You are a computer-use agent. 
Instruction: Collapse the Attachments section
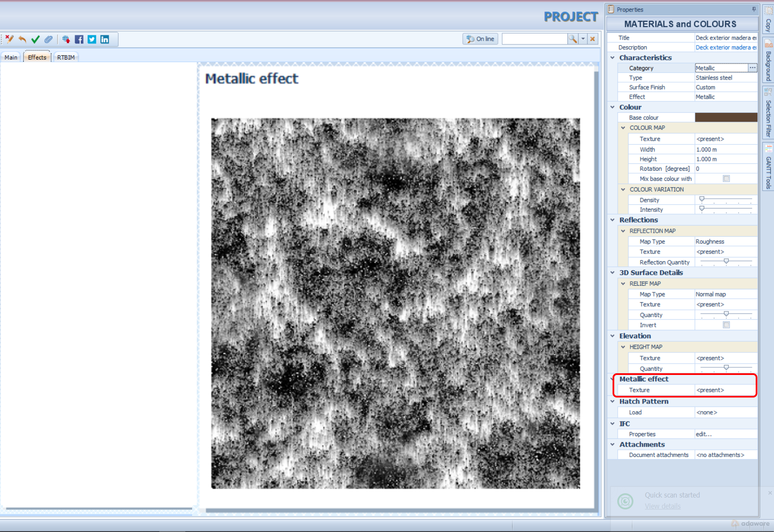[x=613, y=444]
